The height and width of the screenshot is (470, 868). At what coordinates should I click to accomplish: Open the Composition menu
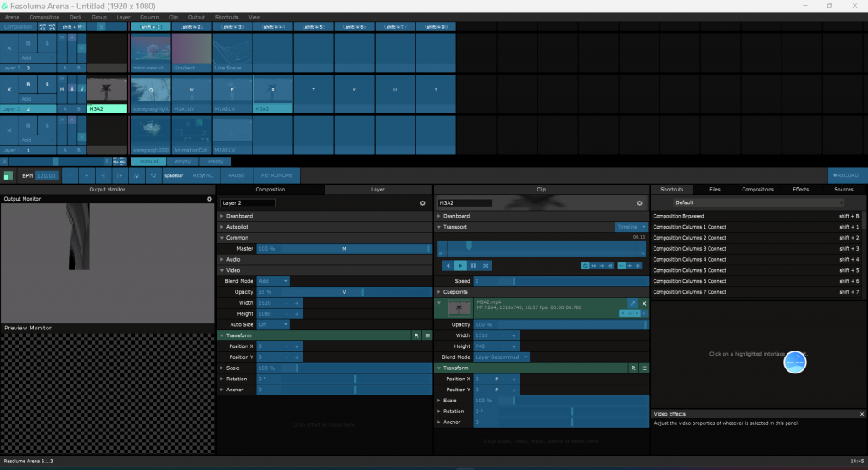pyautogui.click(x=44, y=17)
